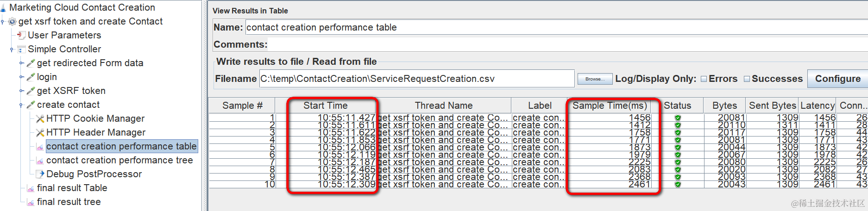Select the Debug PostProcessor item
The height and width of the screenshot is (211, 868).
(94, 174)
